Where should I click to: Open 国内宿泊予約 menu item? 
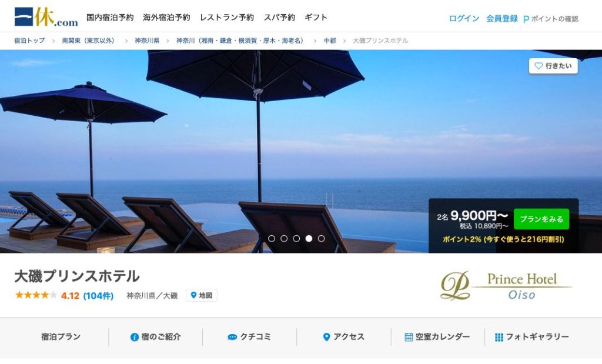coord(110,17)
